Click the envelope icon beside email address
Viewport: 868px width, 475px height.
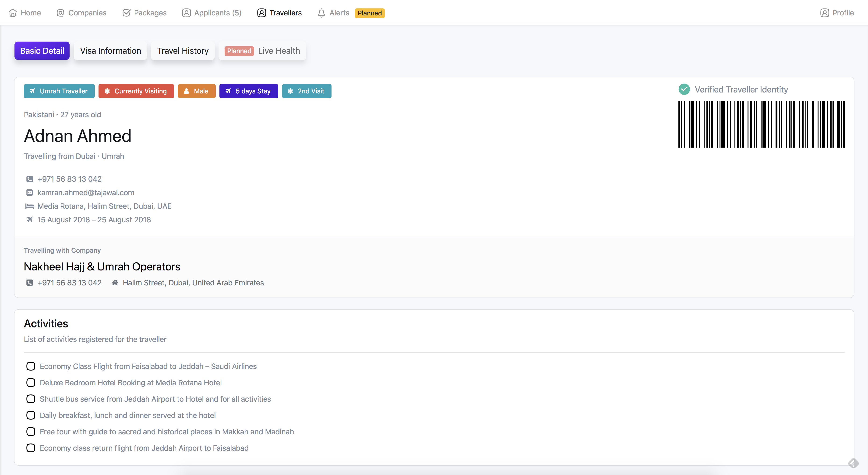pos(30,192)
